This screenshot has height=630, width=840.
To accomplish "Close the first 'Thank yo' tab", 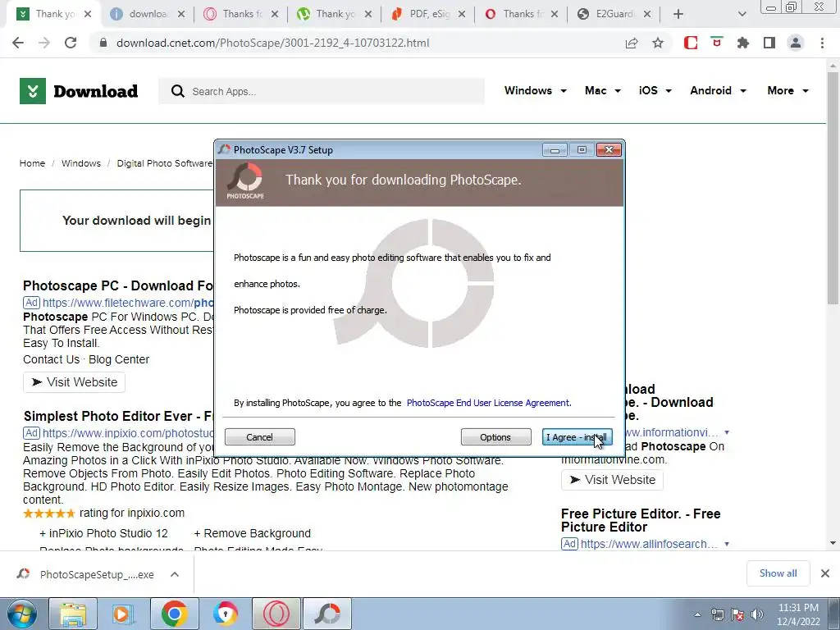I will 88,14.
